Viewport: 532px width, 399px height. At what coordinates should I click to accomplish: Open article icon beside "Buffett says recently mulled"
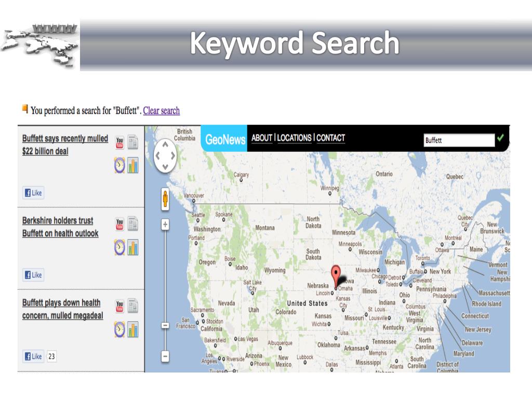[132, 142]
